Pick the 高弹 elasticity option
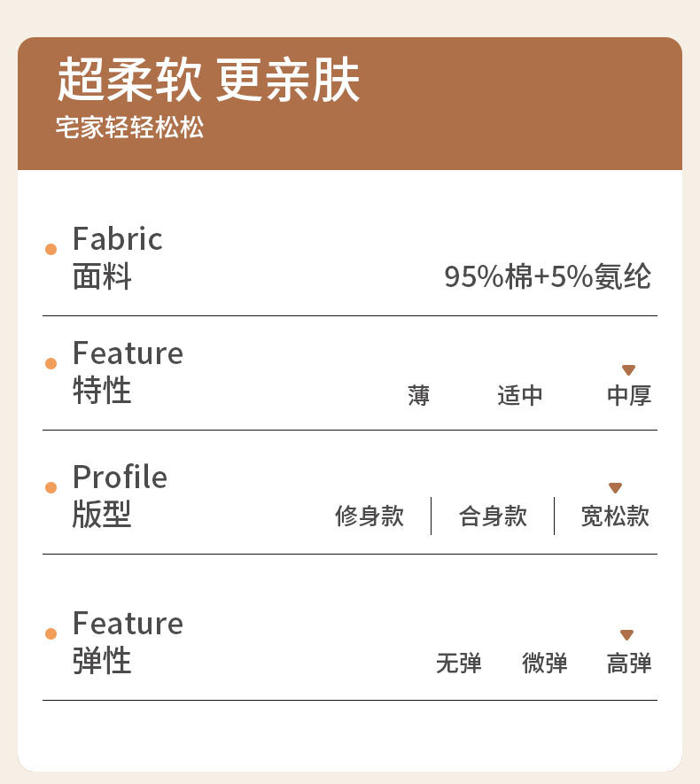Screen dimensions: 700x784 tap(629, 663)
